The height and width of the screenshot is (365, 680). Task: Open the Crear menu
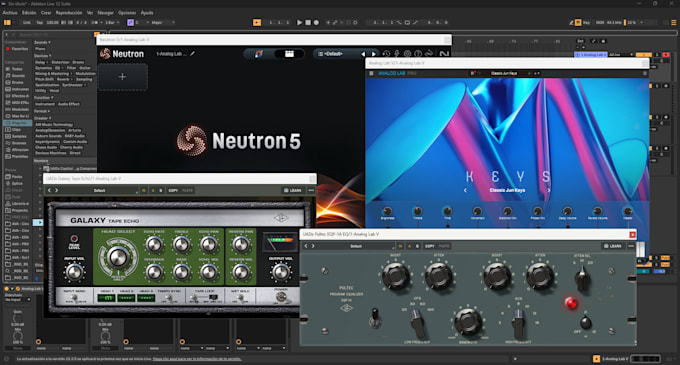pyautogui.click(x=46, y=13)
